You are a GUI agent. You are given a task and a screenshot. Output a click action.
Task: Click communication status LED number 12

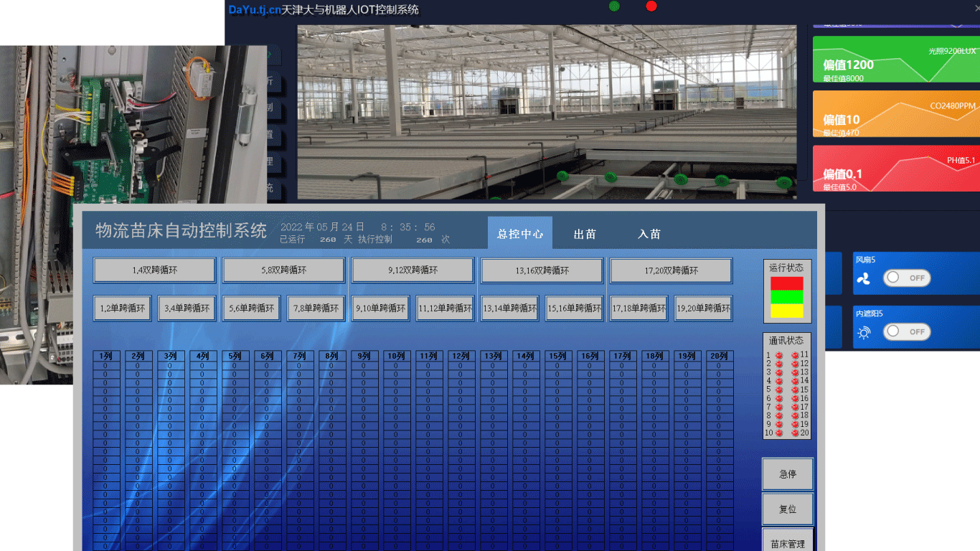pos(795,364)
